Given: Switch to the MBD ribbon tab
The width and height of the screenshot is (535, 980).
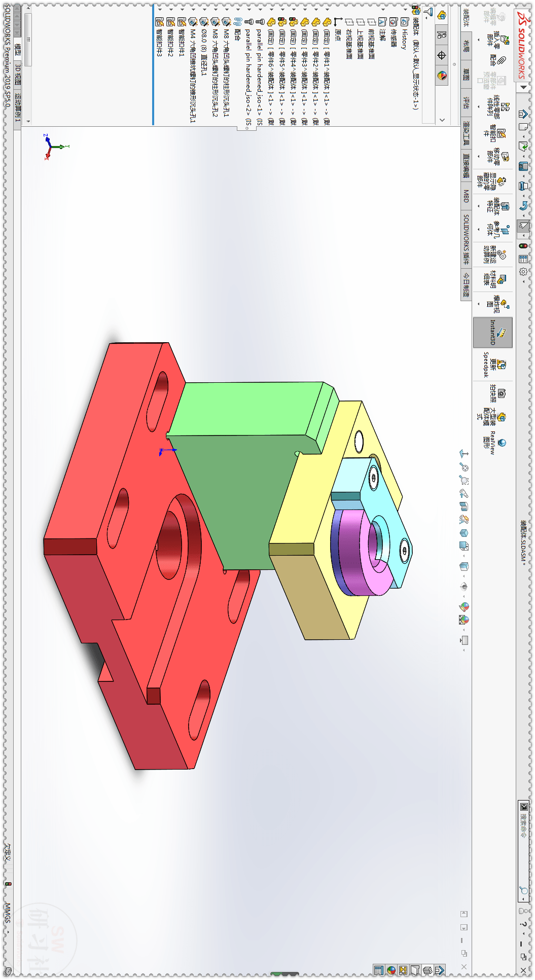Looking at the screenshot, I should pyautogui.click(x=467, y=196).
